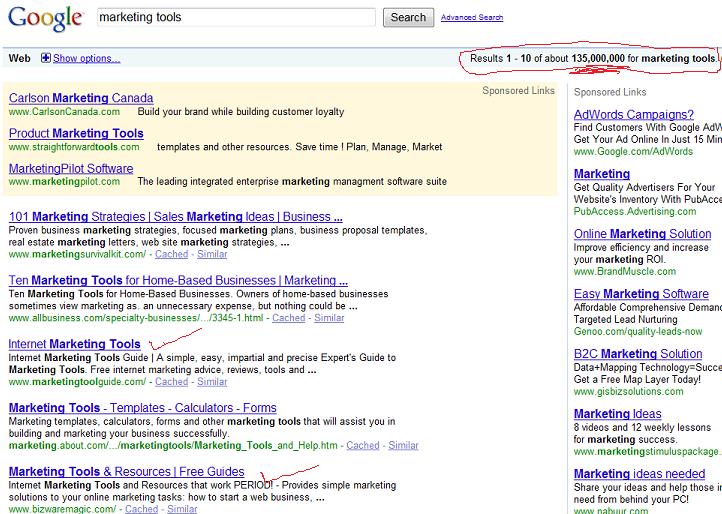Click the www.bizwaremagic.com/ URL text
The image size is (722, 514).
point(63,509)
